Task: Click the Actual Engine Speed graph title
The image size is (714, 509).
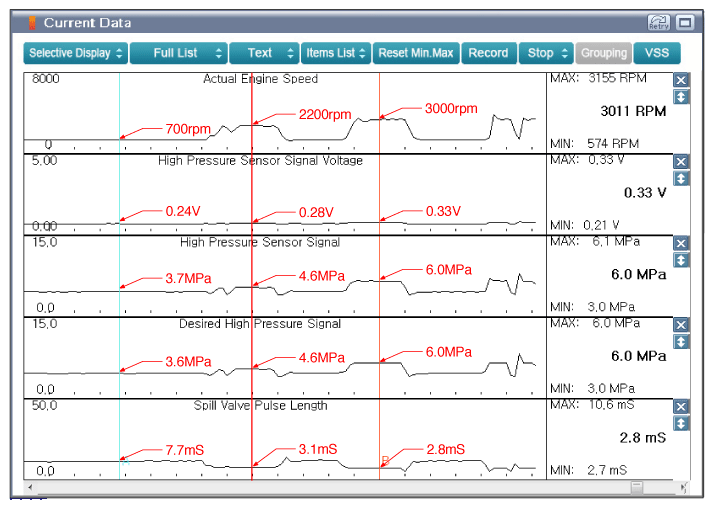Action: (260, 79)
